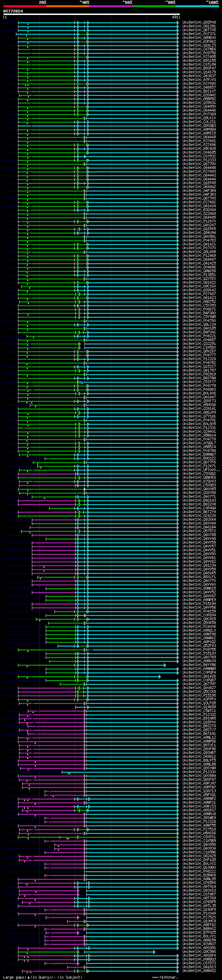The width and height of the screenshot is (222, 980).
Task: Select last hit label UniRef100_A9RAS2
Action: click(x=199, y=971)
